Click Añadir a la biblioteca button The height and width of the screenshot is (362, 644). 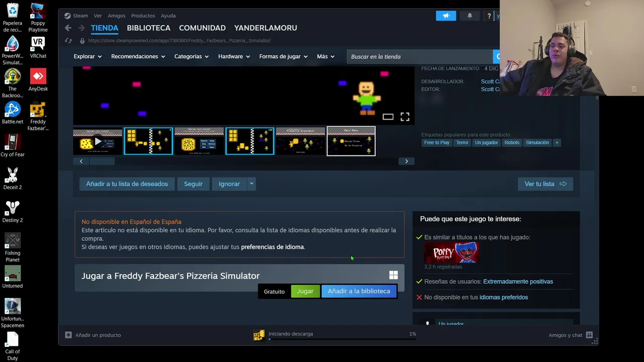(x=359, y=291)
